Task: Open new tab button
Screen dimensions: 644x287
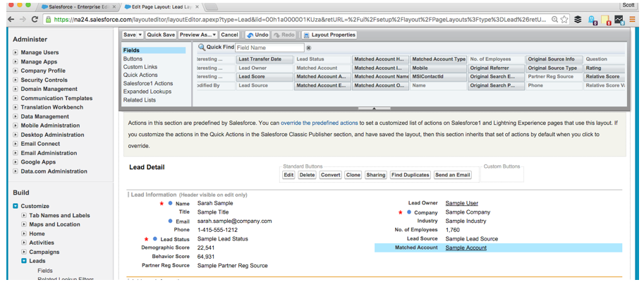Action: point(211,7)
